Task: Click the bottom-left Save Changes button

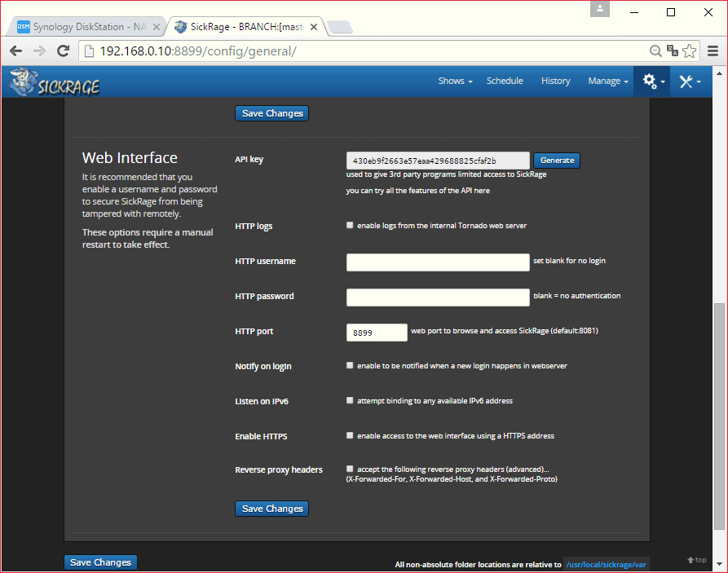Action: (x=100, y=562)
